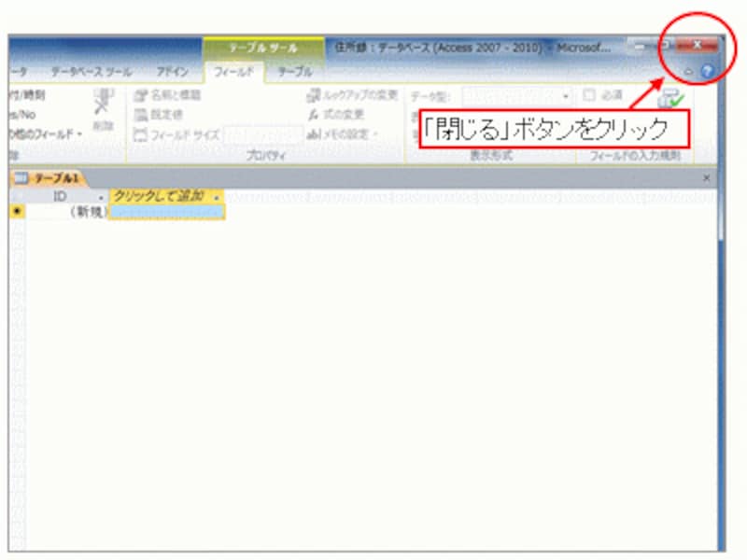Open the データ型 data type combo box
The width and height of the screenshot is (747, 560).
(x=517, y=96)
